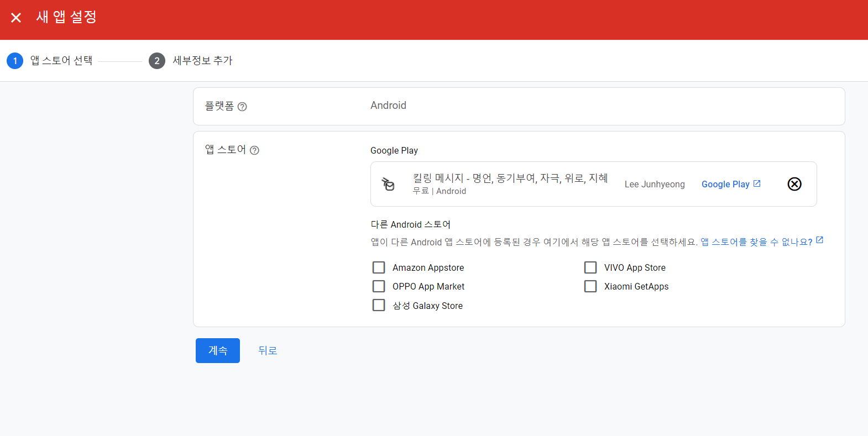The image size is (868, 436).
Task: Open help icon next to 앱 스토어
Action: (254, 150)
